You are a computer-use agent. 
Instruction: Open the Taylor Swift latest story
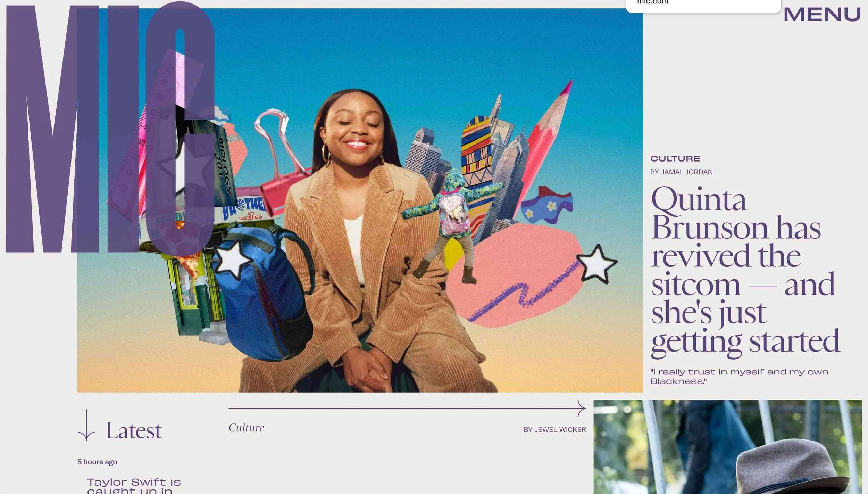pos(134,485)
